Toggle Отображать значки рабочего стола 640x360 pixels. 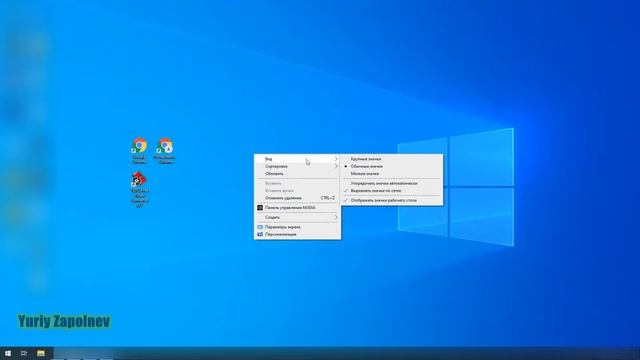pyautogui.click(x=392, y=200)
